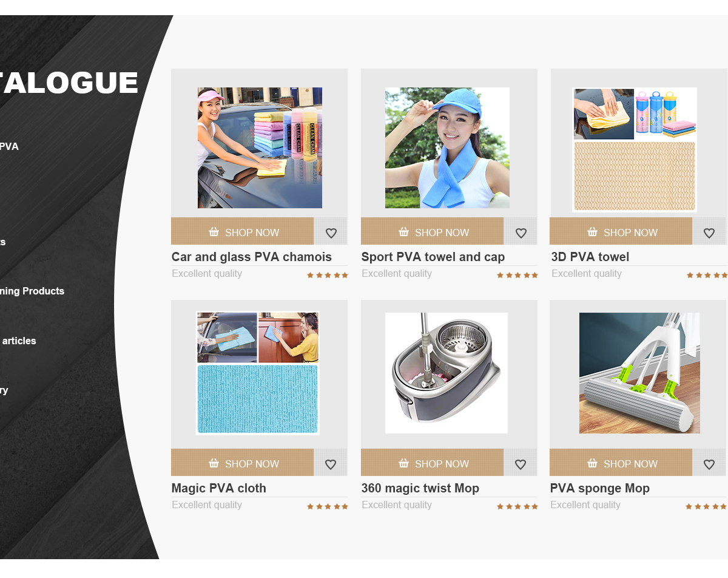Click star rating of 360 magic twist Mop
The width and height of the screenshot is (728, 578).
tap(517, 506)
